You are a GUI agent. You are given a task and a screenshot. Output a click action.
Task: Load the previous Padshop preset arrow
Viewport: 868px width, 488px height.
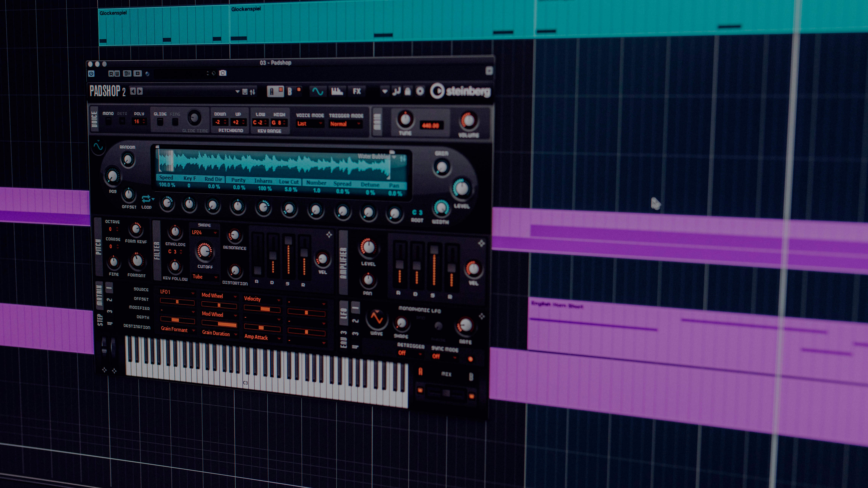pyautogui.click(x=133, y=91)
